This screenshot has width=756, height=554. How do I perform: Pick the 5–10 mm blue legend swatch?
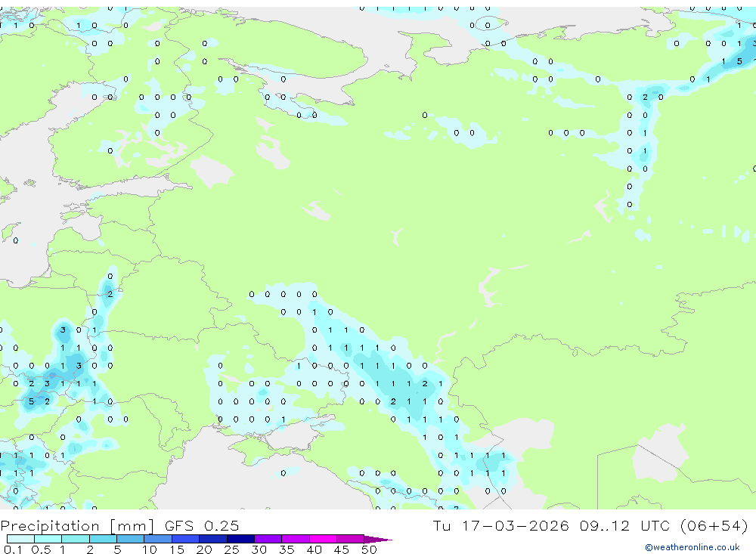click(x=131, y=539)
